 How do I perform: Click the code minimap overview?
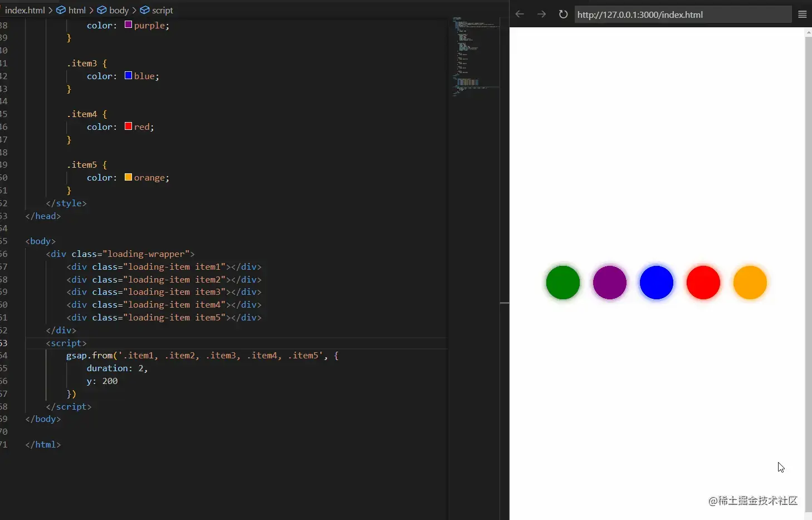click(x=476, y=56)
